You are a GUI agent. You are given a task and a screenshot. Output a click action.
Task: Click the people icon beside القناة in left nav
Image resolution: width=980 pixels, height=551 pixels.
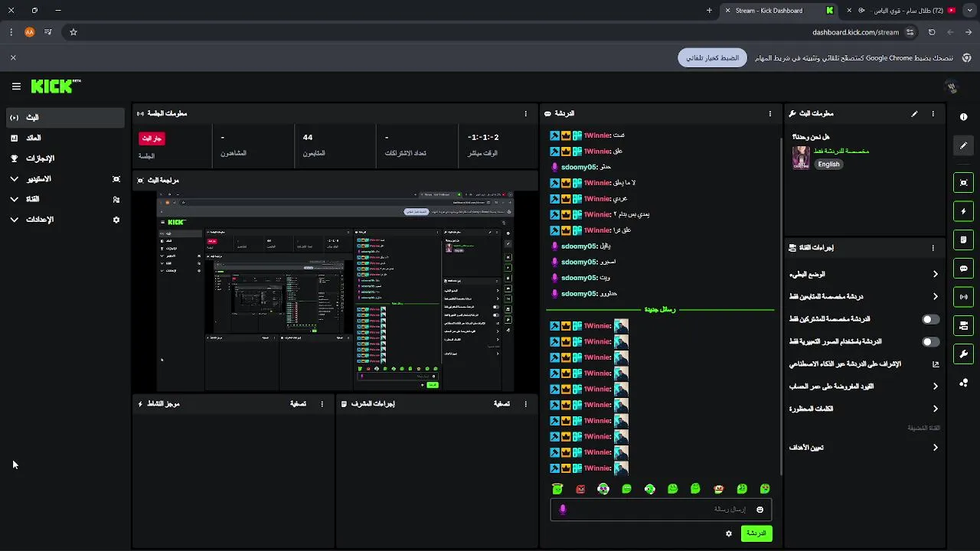[x=116, y=200]
